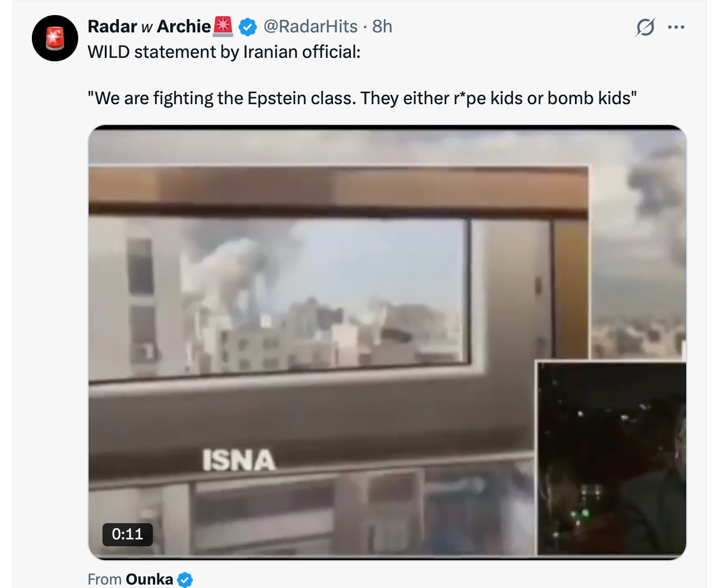Open the Radar w Archie display name
Image resolution: width=725 pixels, height=588 pixels.
[x=149, y=27]
